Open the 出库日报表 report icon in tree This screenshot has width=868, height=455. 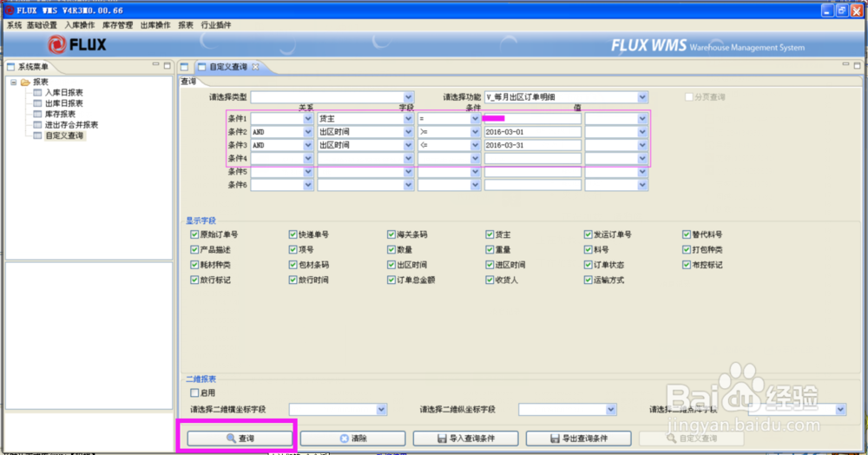click(37, 103)
